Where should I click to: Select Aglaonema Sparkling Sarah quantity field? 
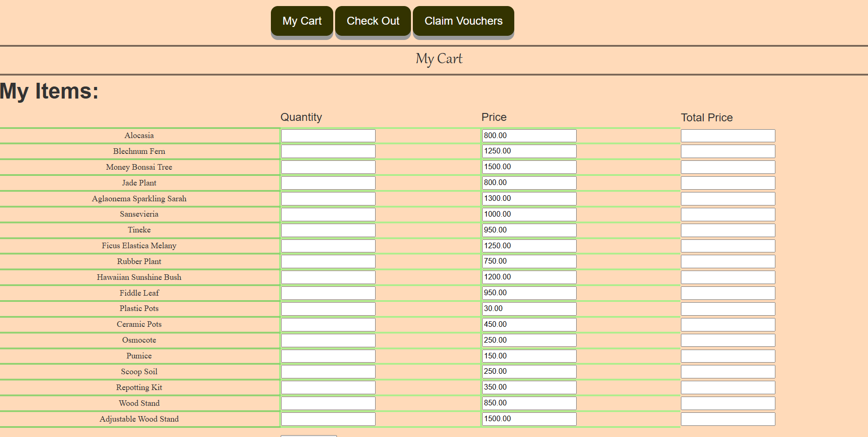(328, 199)
